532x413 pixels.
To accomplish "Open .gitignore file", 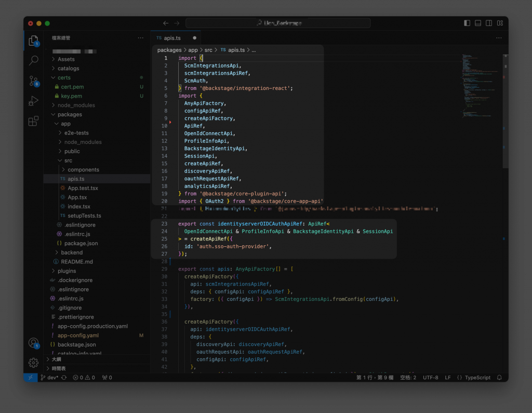I will pos(97,308).
